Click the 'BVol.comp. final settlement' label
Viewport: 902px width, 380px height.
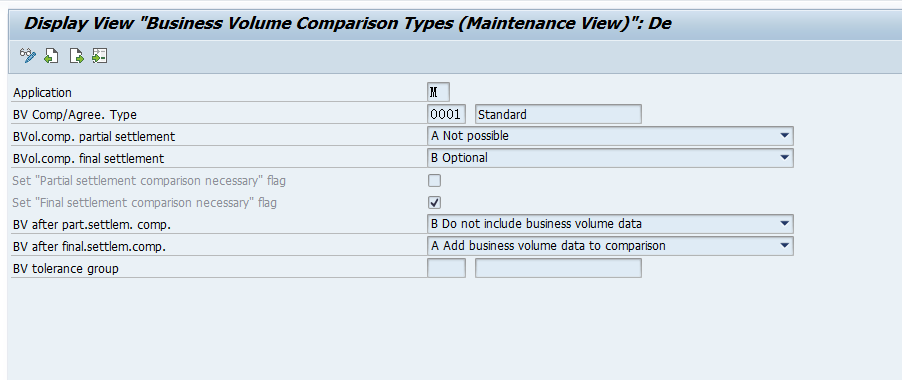89,159
